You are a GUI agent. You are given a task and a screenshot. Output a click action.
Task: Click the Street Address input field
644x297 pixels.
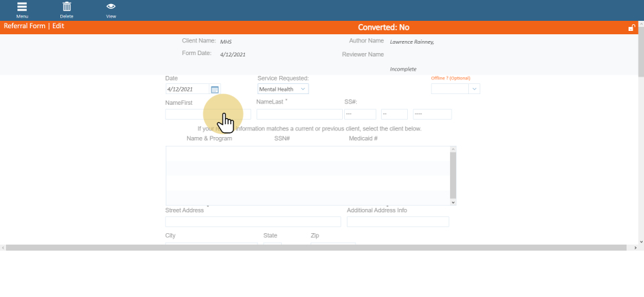[253, 222]
